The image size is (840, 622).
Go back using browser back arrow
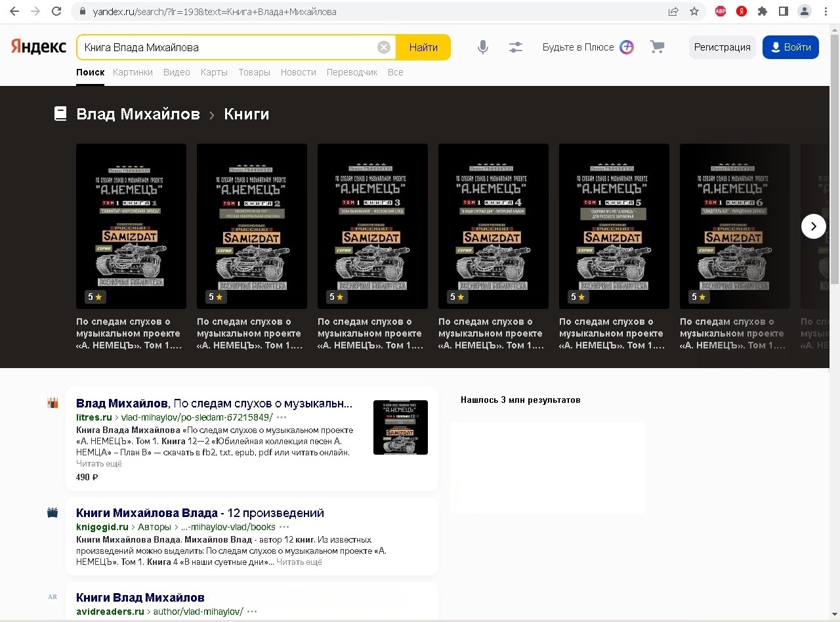pyautogui.click(x=14, y=11)
